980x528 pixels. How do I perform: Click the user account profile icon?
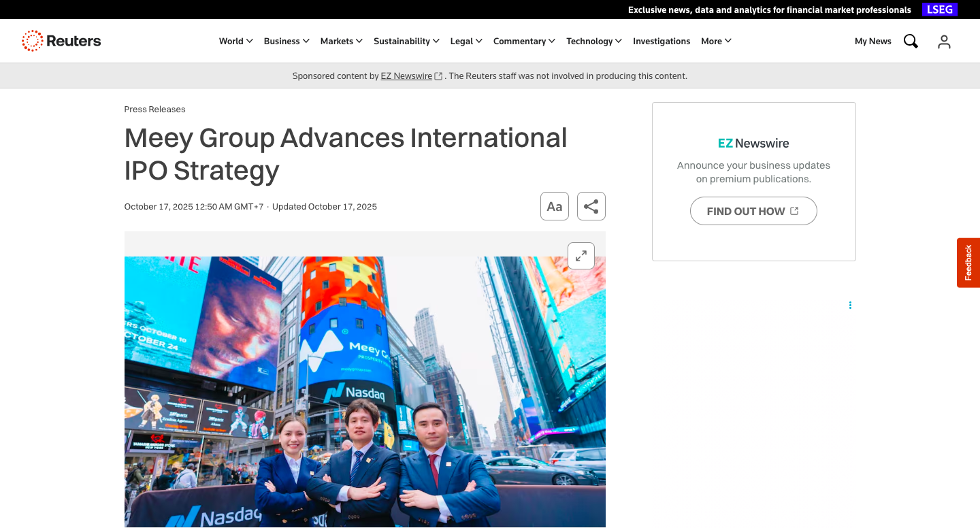point(944,42)
